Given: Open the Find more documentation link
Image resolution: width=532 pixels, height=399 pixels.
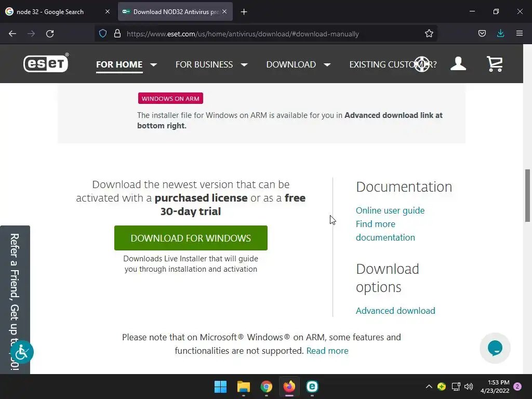Looking at the screenshot, I should point(385,231).
